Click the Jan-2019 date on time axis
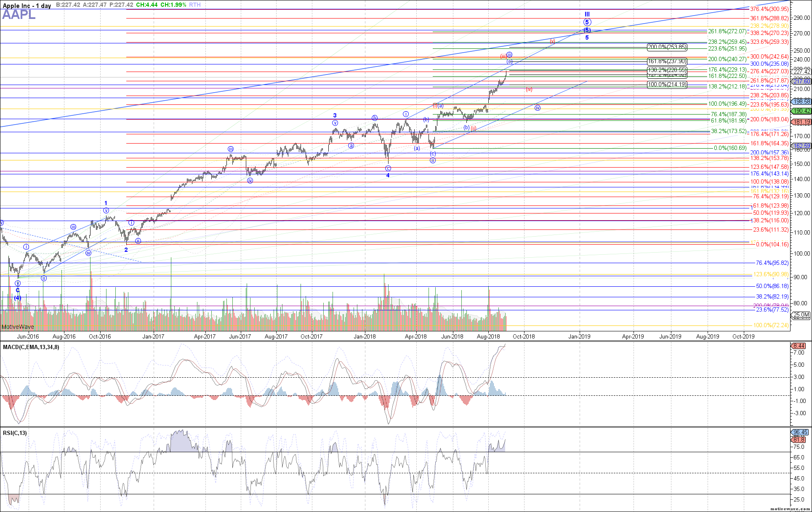812x512 pixels. point(579,336)
